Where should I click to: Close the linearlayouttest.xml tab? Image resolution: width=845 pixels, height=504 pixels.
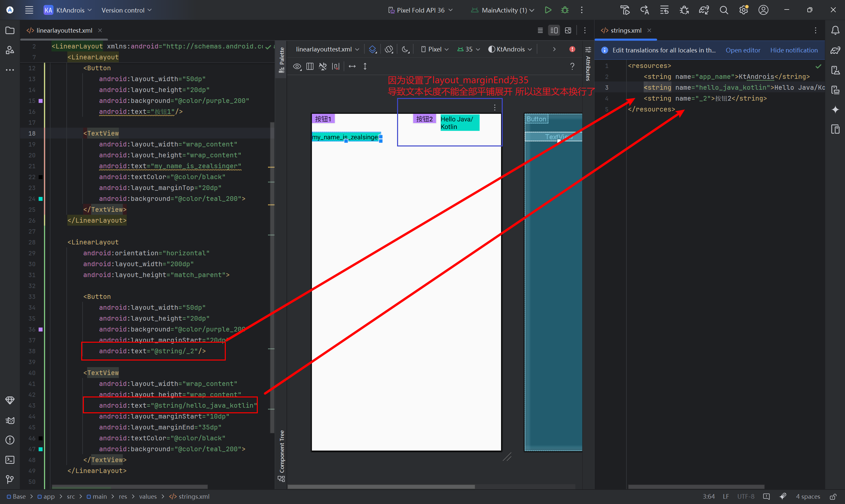click(x=100, y=31)
